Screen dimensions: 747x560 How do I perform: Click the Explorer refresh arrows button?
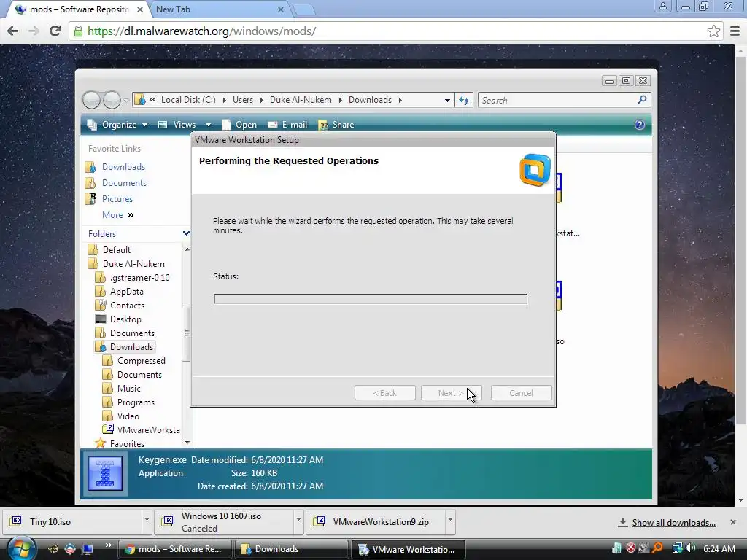[x=463, y=100]
